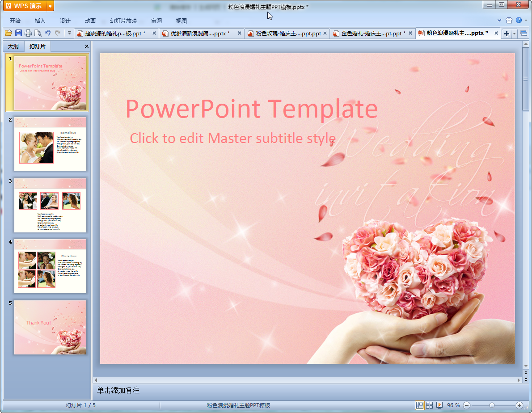Undo the last action
Screen dimensions: 532x413
point(48,33)
